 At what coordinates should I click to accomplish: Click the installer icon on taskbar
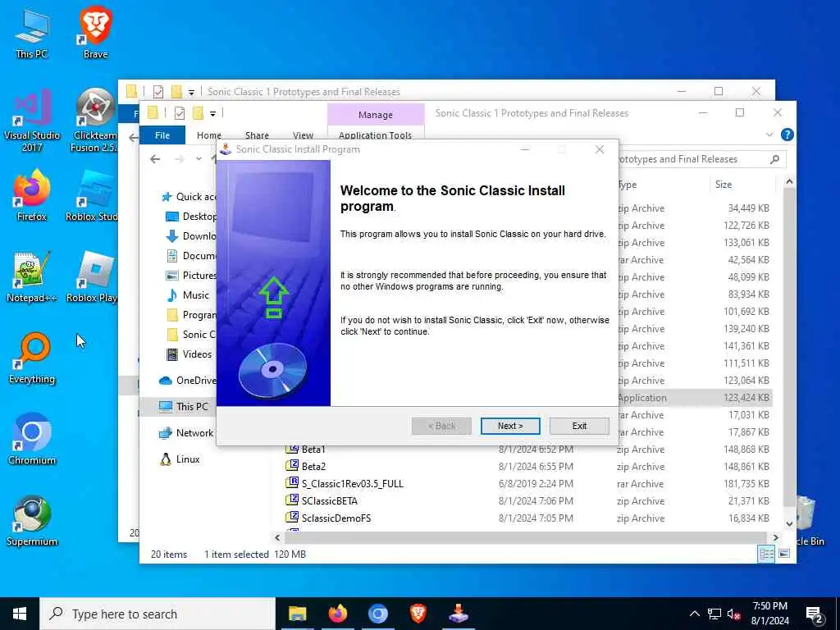click(459, 614)
